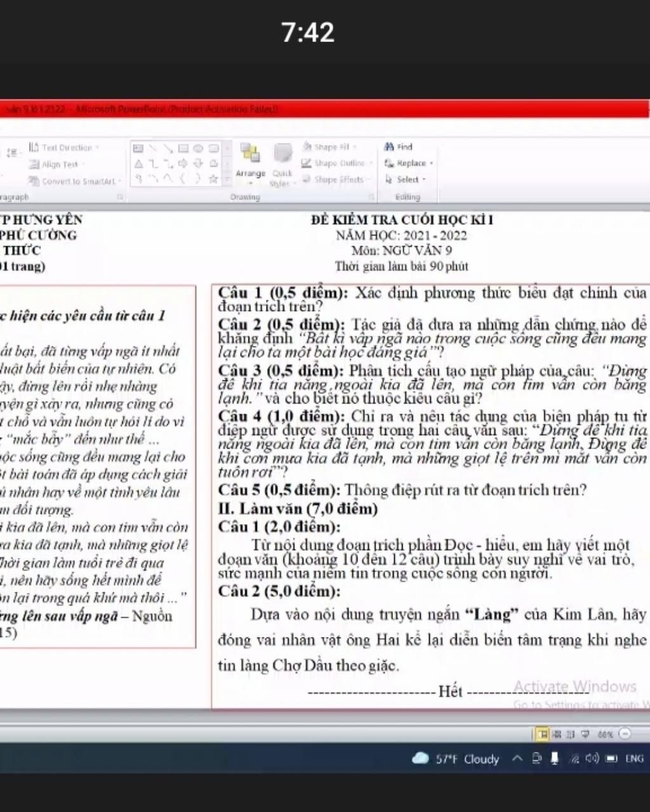Viewport: 650px width, 812px height.
Task: Open the Paragraph dialog launcher
Action: 119,197
